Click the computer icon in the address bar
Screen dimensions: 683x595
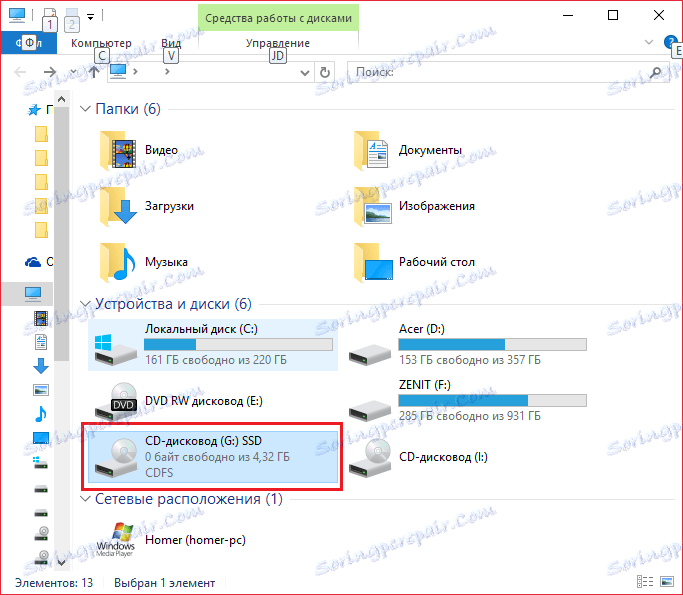(118, 71)
